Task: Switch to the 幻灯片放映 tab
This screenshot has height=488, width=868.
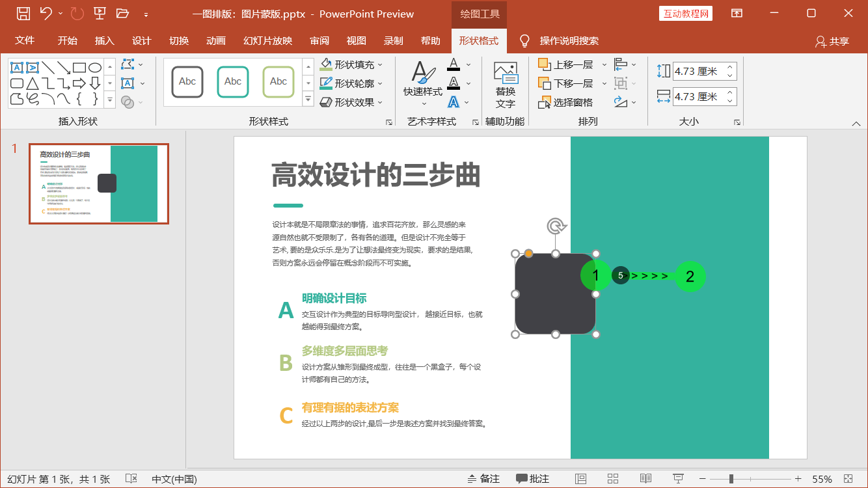Action: [267, 40]
